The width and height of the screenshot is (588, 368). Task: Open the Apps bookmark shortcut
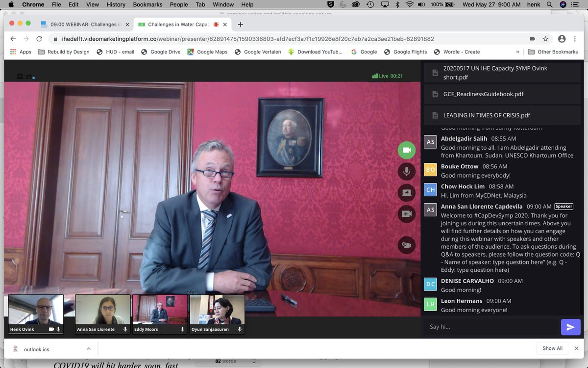point(21,52)
